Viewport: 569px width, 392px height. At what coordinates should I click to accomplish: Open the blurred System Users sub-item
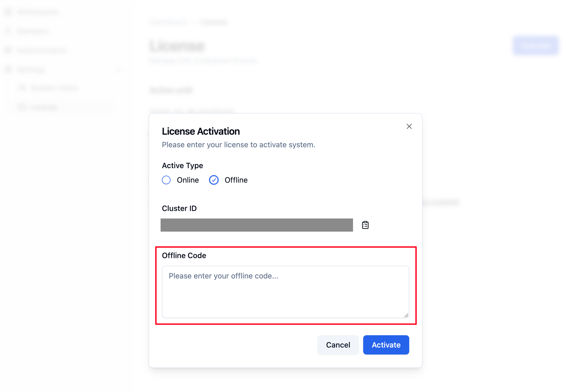pyautogui.click(x=54, y=88)
